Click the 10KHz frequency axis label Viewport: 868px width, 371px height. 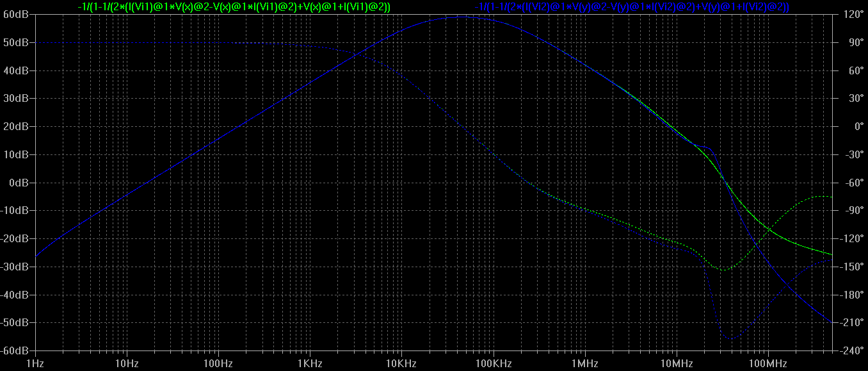click(x=401, y=364)
